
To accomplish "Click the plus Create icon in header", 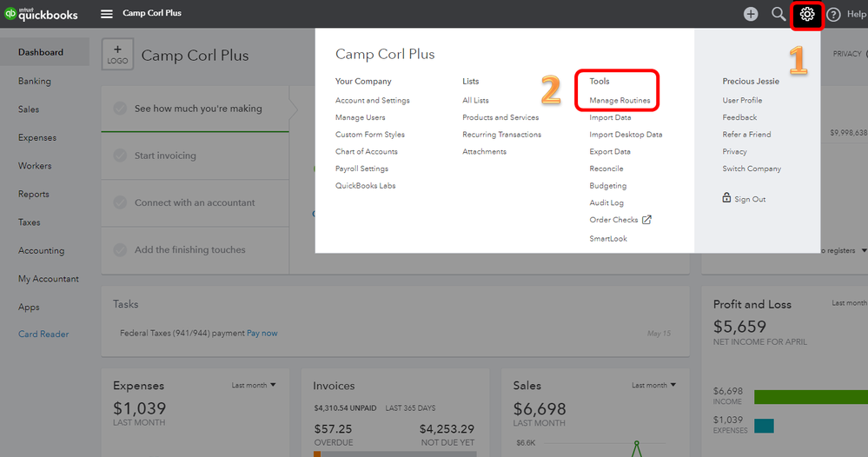I will [751, 15].
